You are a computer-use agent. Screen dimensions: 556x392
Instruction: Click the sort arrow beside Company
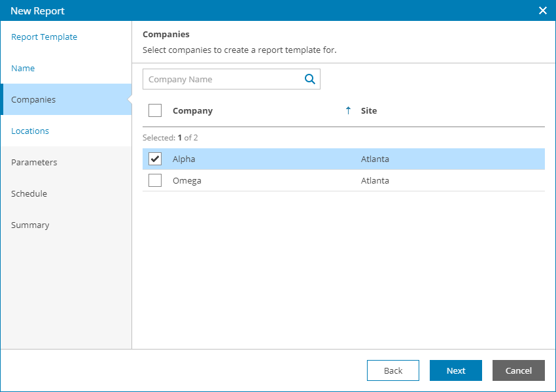(x=348, y=110)
